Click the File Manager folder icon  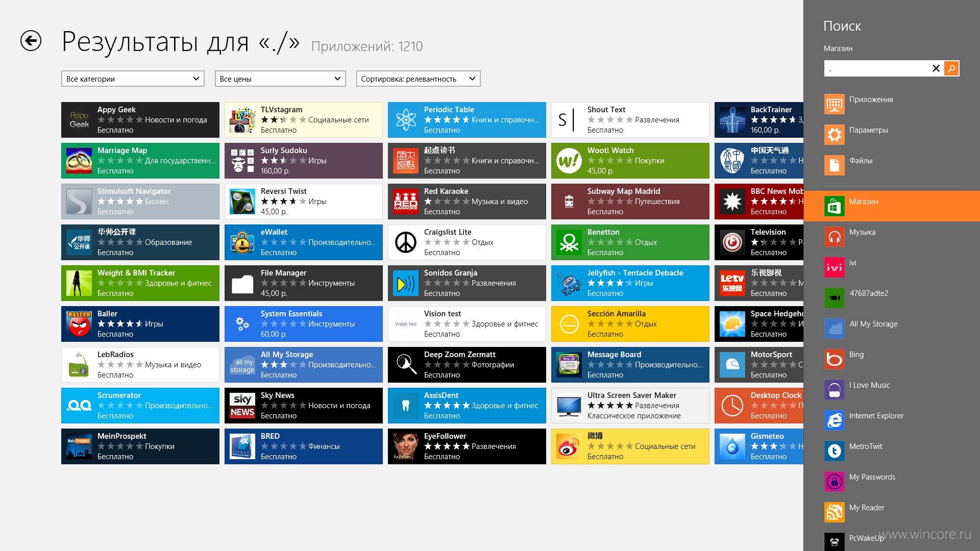(x=242, y=283)
